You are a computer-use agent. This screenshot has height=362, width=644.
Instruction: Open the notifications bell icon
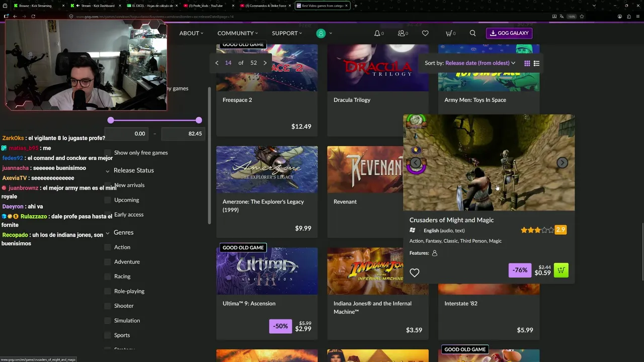tap(378, 33)
